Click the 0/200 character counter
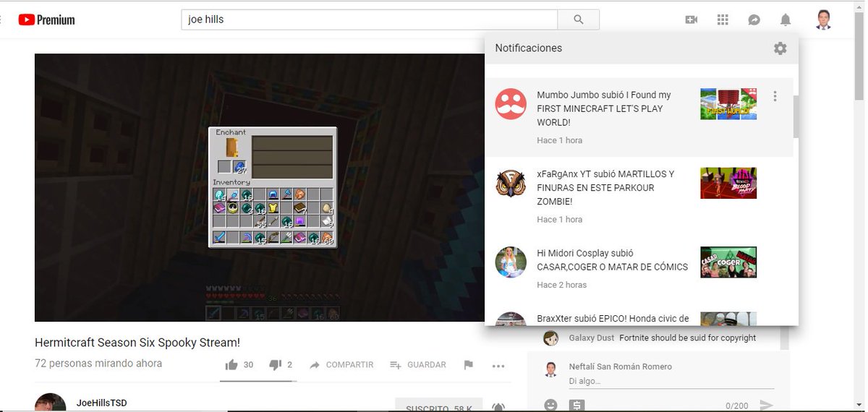The image size is (868, 412). click(x=736, y=406)
